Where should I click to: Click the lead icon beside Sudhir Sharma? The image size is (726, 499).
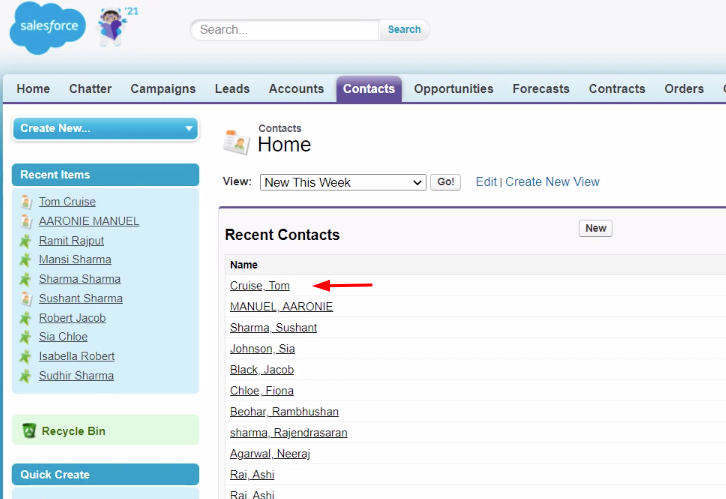25,376
